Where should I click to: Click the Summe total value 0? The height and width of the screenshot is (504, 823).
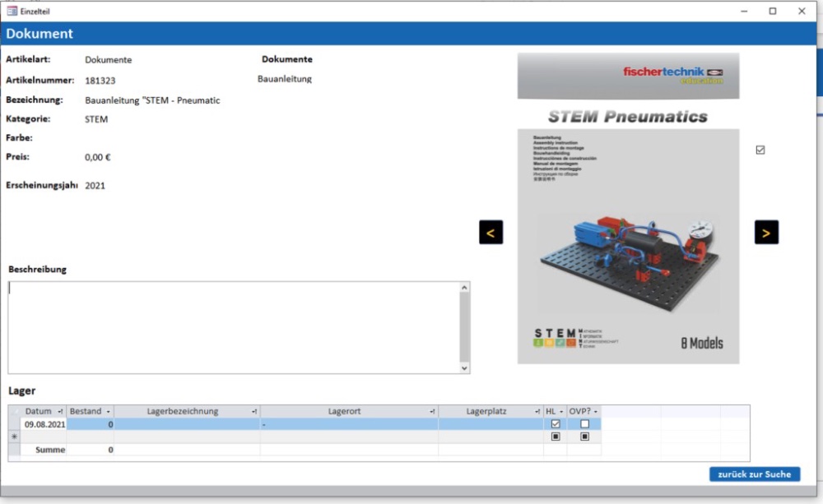(x=110, y=450)
